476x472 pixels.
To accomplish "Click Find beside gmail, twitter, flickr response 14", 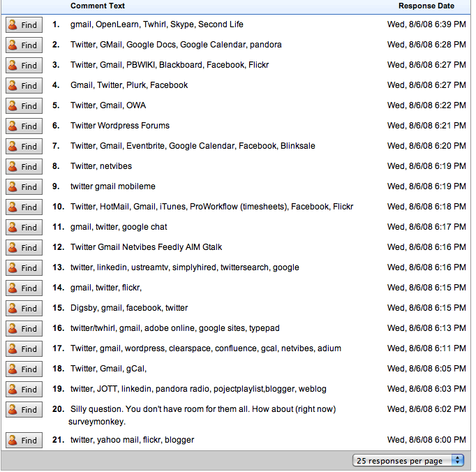I will pos(24,288).
